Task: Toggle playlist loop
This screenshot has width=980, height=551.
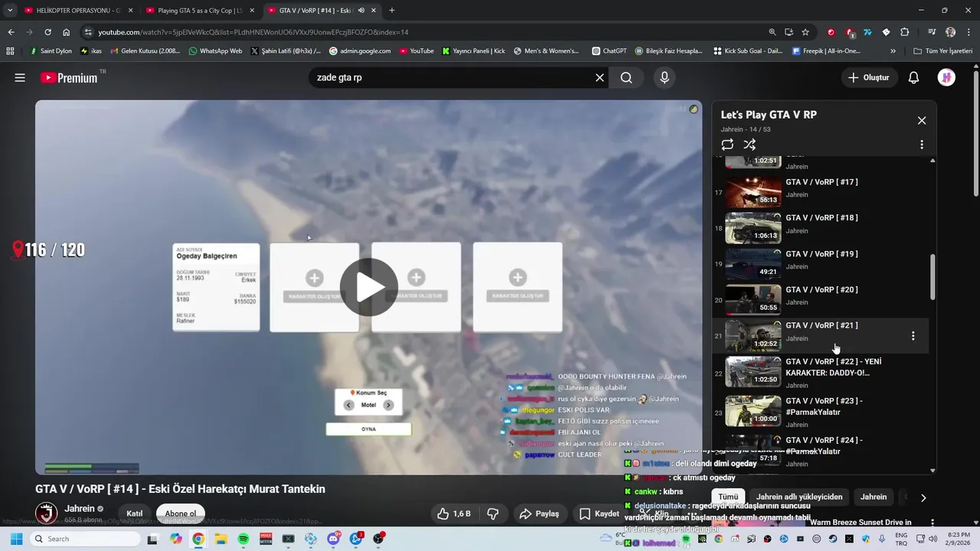Action: tap(727, 144)
